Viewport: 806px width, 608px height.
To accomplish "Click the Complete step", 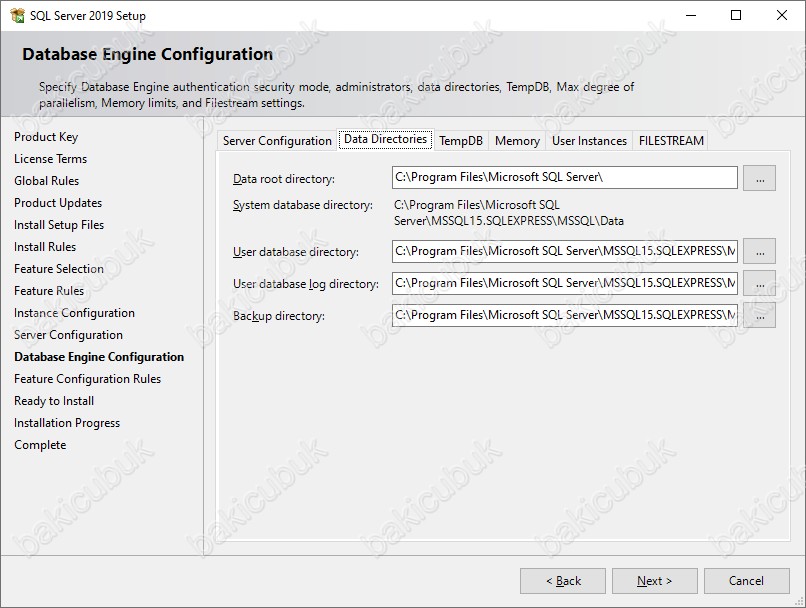I will click(40, 445).
